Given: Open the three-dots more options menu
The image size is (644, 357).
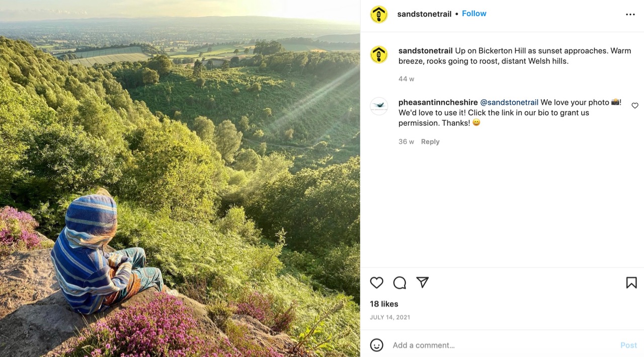Looking at the screenshot, I should tap(630, 15).
